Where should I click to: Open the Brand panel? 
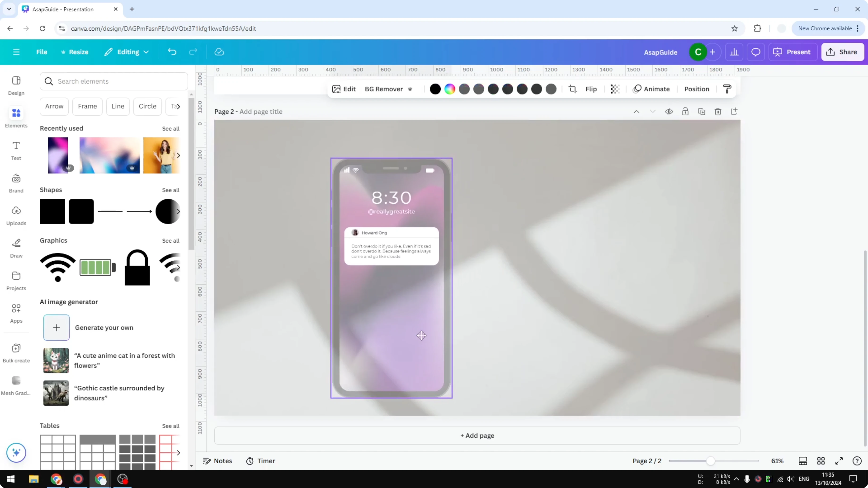(x=16, y=183)
